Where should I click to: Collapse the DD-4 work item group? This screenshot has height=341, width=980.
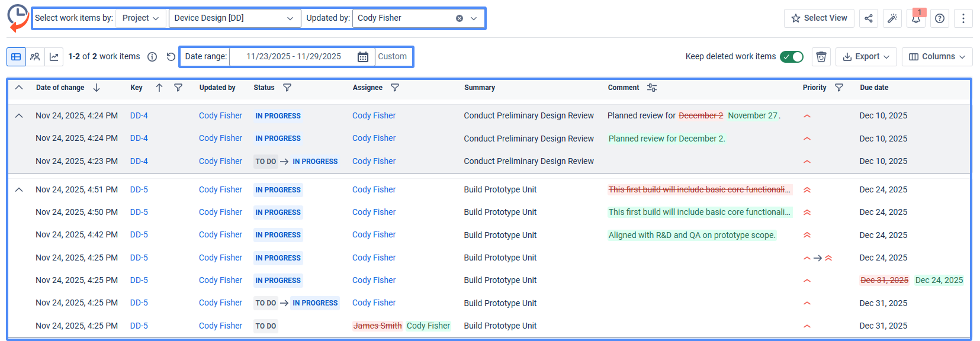point(19,116)
